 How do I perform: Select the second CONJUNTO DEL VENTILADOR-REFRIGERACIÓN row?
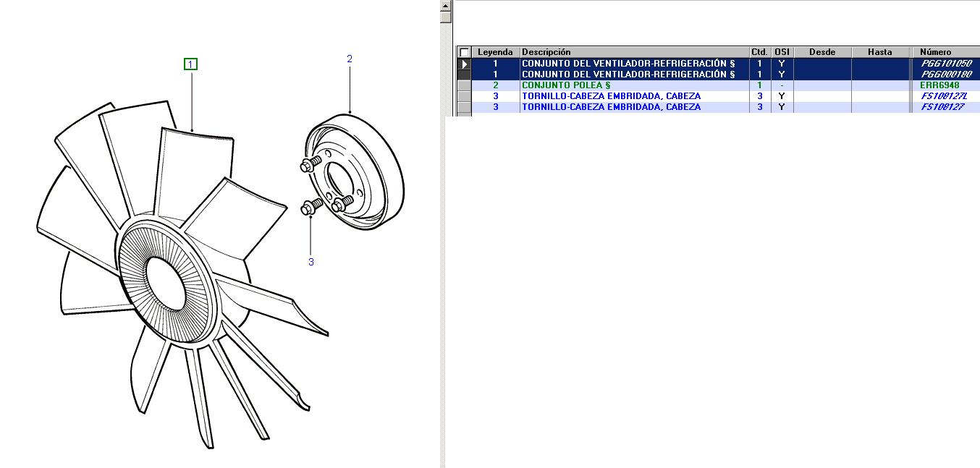coord(628,75)
